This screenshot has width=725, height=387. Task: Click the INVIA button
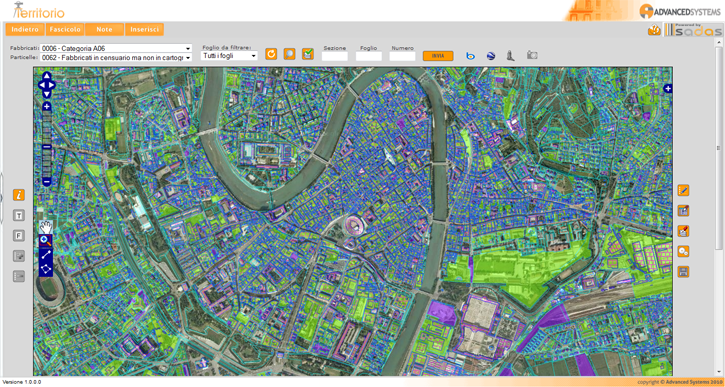438,56
